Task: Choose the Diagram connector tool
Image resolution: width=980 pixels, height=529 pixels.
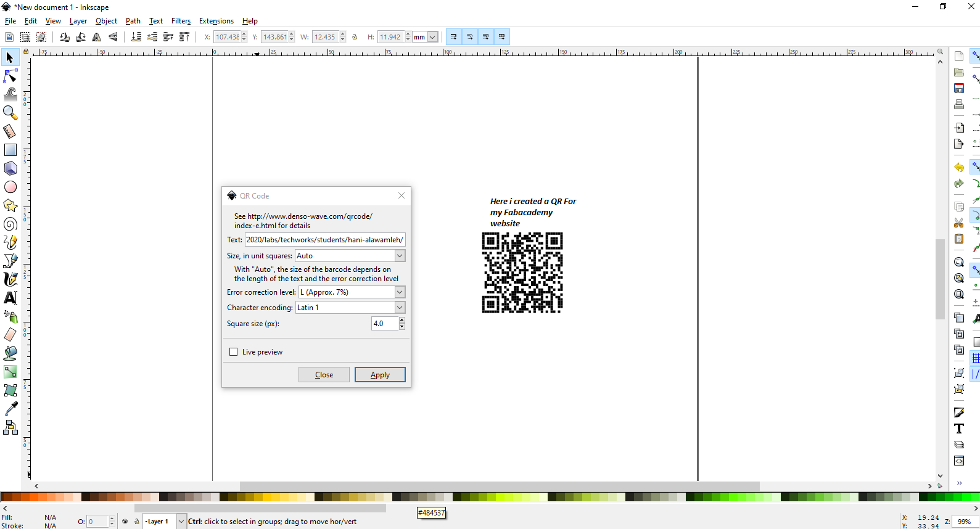Action: [10, 427]
